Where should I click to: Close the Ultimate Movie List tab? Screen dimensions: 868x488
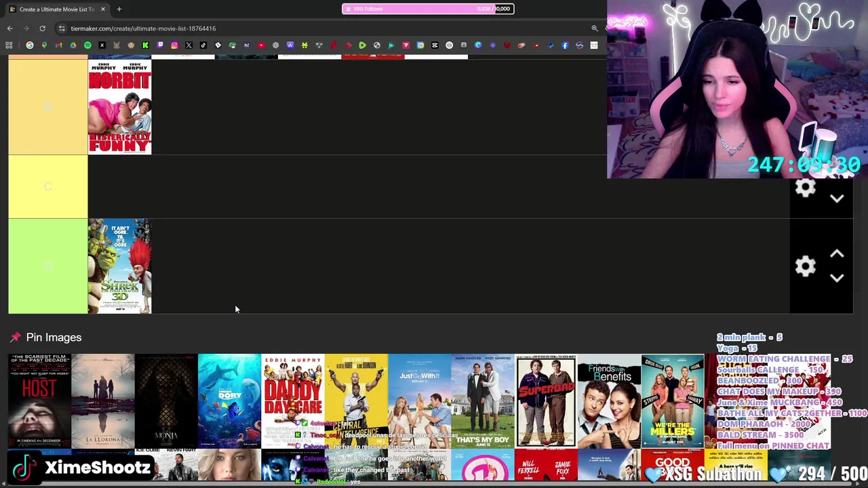tap(103, 9)
